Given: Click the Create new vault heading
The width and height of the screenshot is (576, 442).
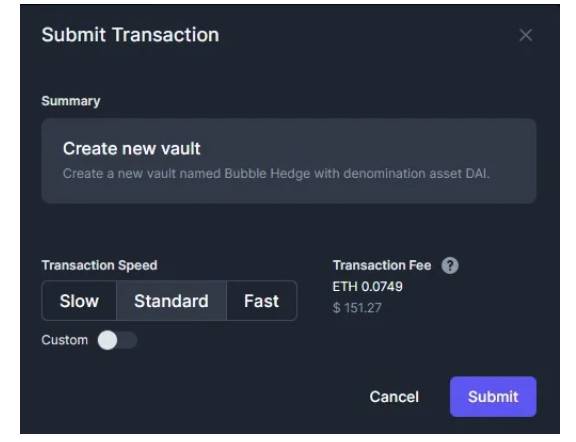Looking at the screenshot, I should [x=132, y=149].
